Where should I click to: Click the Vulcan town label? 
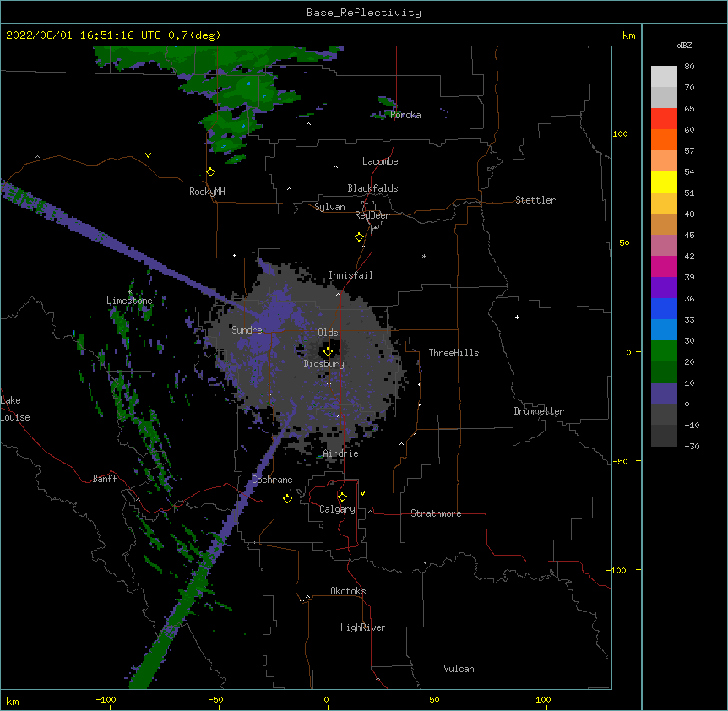(x=459, y=669)
